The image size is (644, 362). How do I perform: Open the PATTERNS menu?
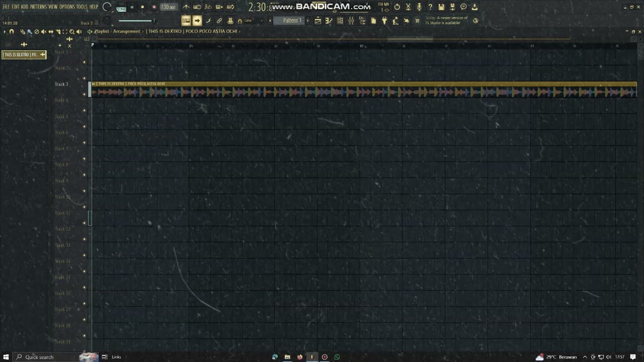(39, 7)
